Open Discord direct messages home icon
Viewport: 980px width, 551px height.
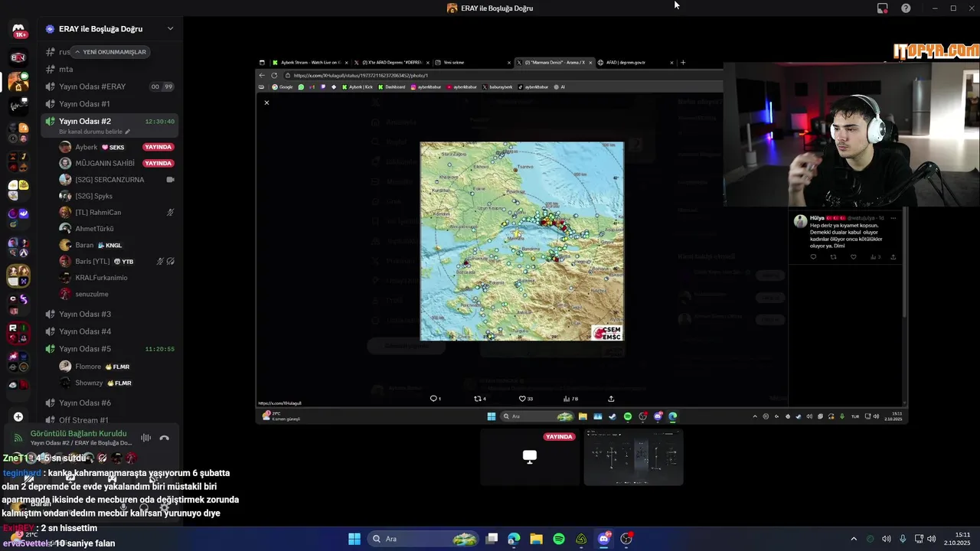pyautogui.click(x=18, y=31)
